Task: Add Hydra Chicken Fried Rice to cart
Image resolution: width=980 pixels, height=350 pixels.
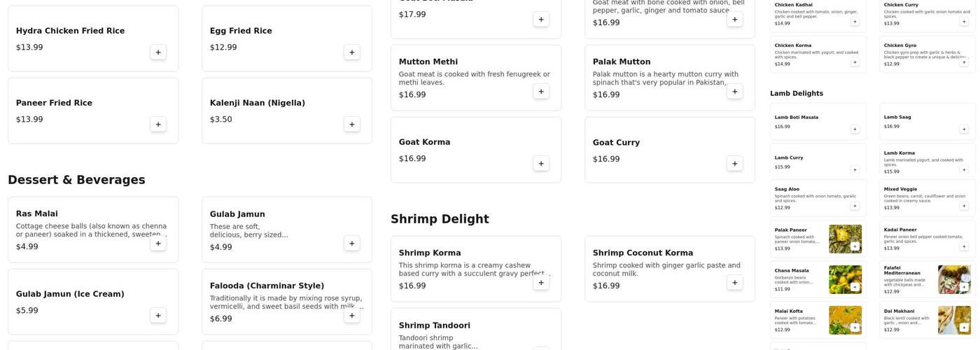Action: pos(158,52)
